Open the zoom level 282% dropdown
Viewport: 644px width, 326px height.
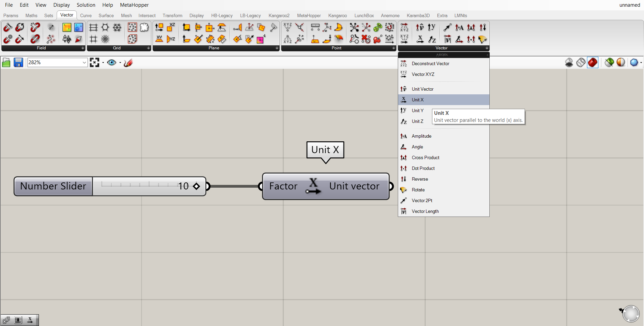point(84,62)
